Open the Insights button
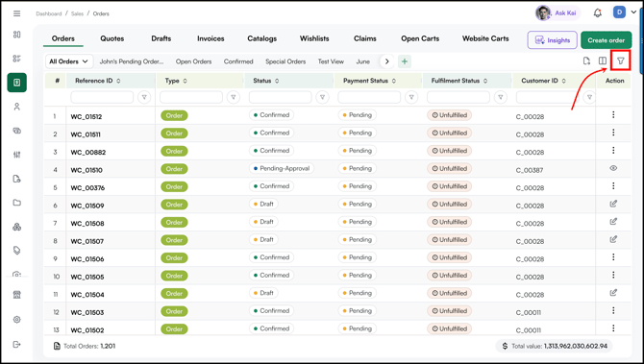The image size is (644, 364). pyautogui.click(x=553, y=40)
